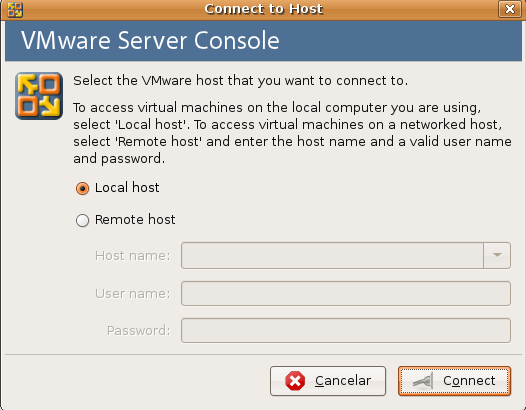Click 'Select the VMware host' instruction text
This screenshot has height=410, width=526.
click(x=240, y=81)
